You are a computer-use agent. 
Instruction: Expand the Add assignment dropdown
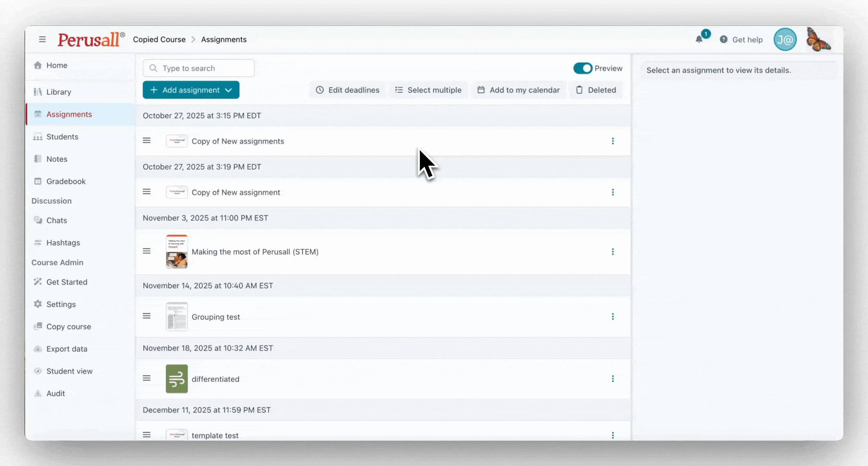pos(191,90)
